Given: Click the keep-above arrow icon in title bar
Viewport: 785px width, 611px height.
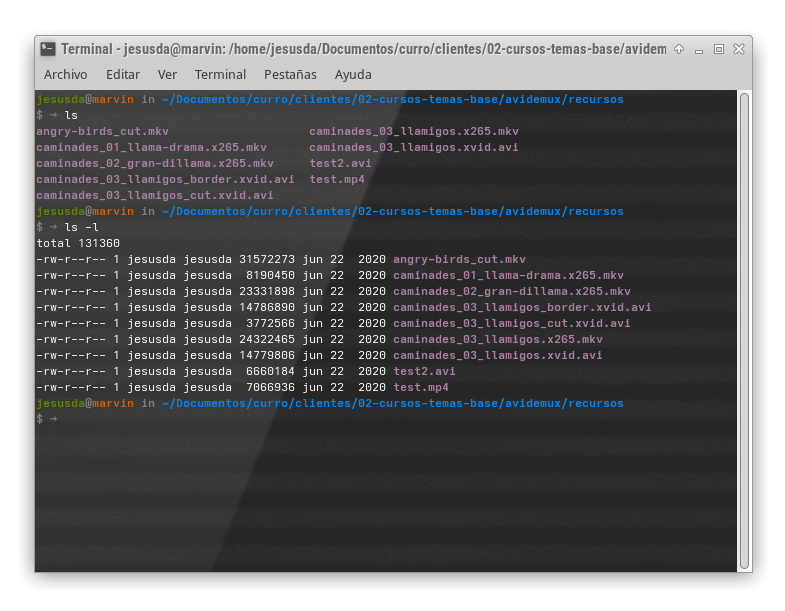Looking at the screenshot, I should [x=679, y=49].
